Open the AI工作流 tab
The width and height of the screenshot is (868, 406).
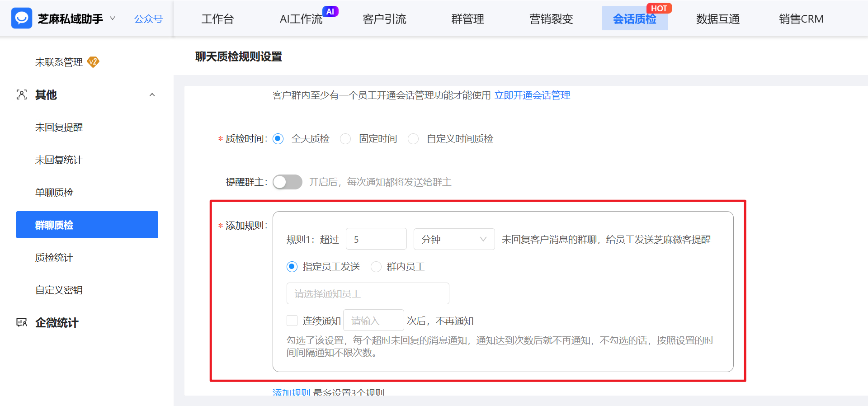tap(301, 19)
